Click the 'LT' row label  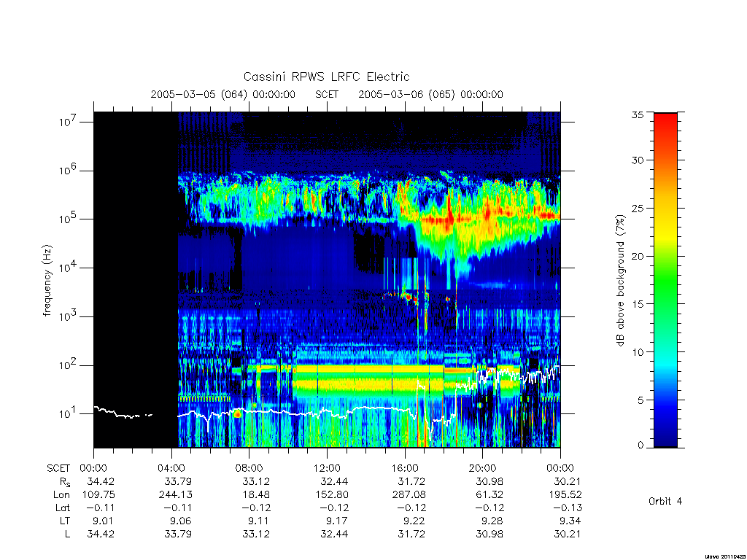tap(65, 521)
